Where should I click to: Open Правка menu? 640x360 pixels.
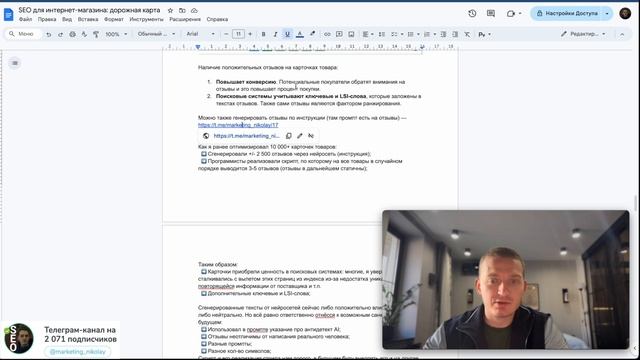tap(47, 19)
